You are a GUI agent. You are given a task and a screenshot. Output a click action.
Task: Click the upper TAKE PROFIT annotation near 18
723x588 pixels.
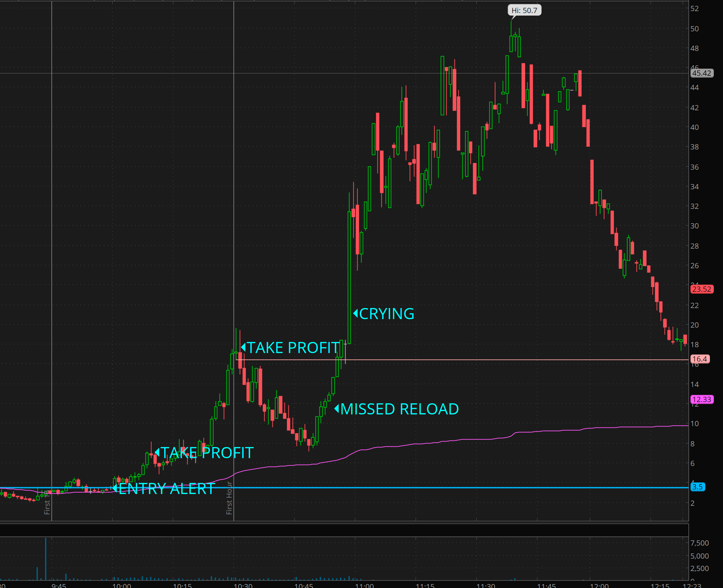pos(293,348)
